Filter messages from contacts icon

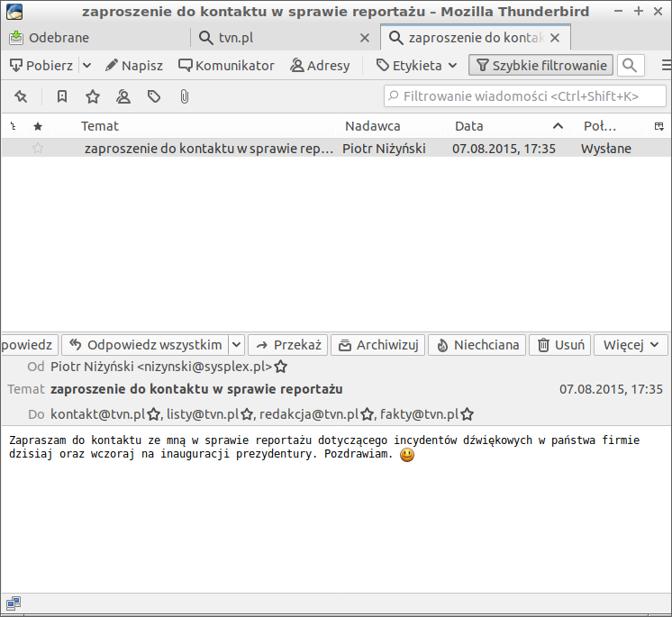click(x=123, y=97)
